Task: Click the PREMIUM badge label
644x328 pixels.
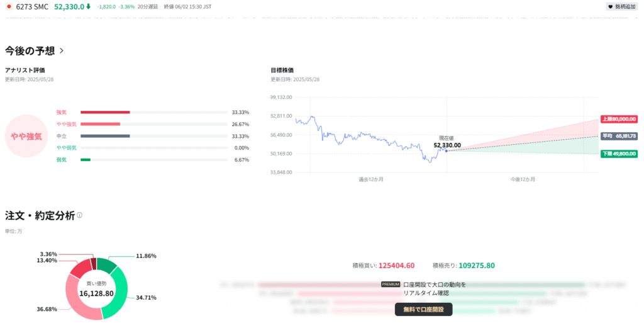Action: [x=391, y=285]
